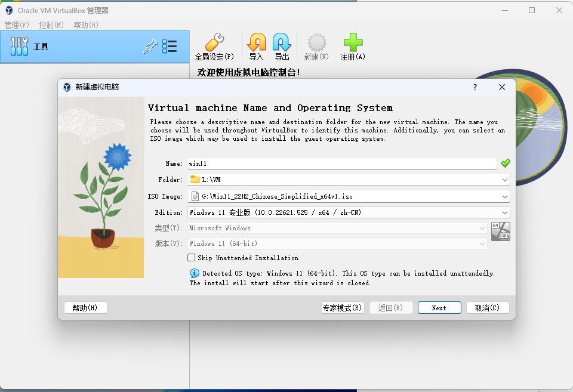Click the Folder path text L:\VM
Screen dimensions: 573x392
tap(211, 180)
